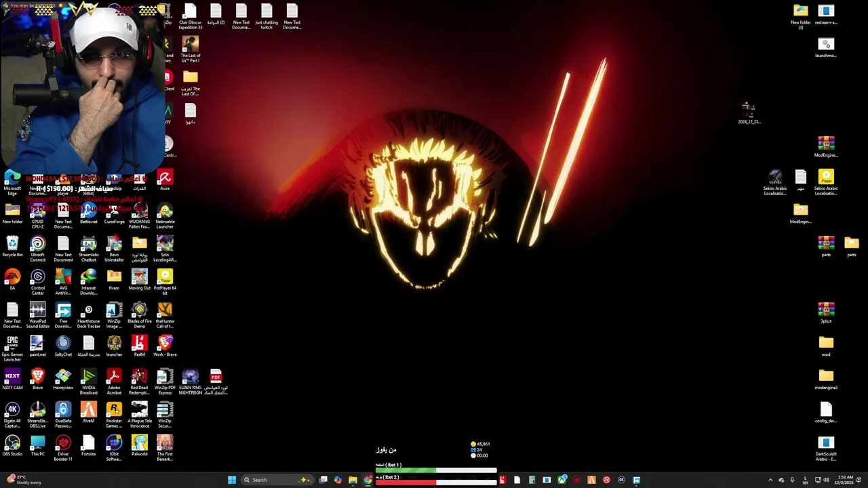Open Work - Brave shortcut
Image resolution: width=868 pixels, height=488 pixels.
click(x=165, y=346)
